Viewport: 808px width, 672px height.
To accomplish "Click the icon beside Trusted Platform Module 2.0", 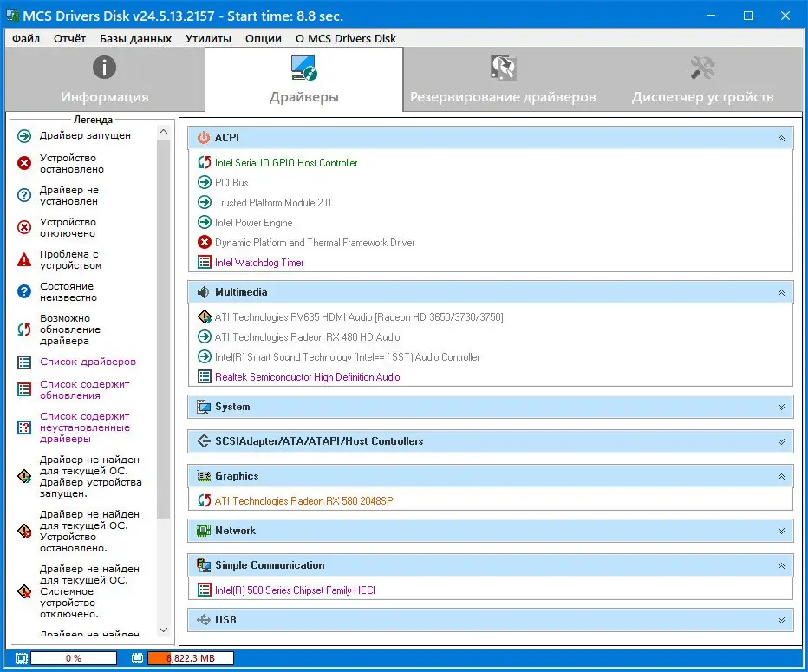I will point(205,203).
